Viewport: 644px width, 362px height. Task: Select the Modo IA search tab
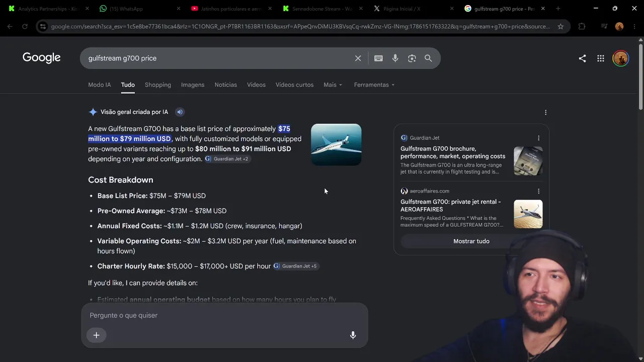tap(100, 85)
